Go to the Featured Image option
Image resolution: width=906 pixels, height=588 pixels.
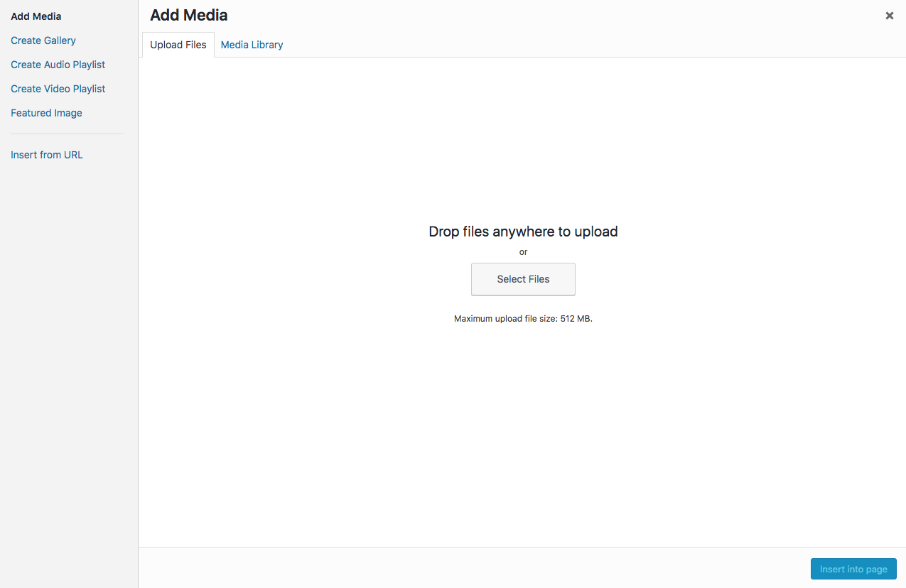pyautogui.click(x=46, y=113)
